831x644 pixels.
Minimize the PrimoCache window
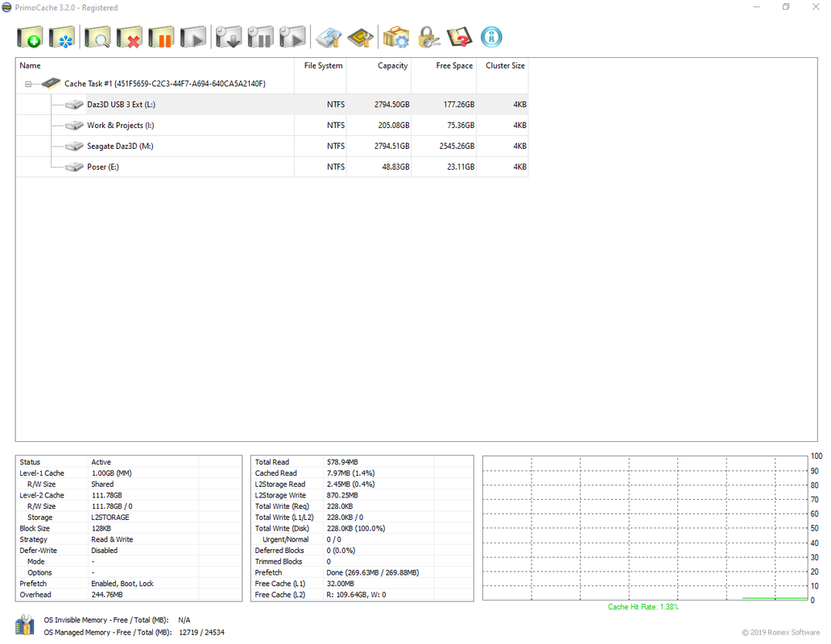coord(757,7)
